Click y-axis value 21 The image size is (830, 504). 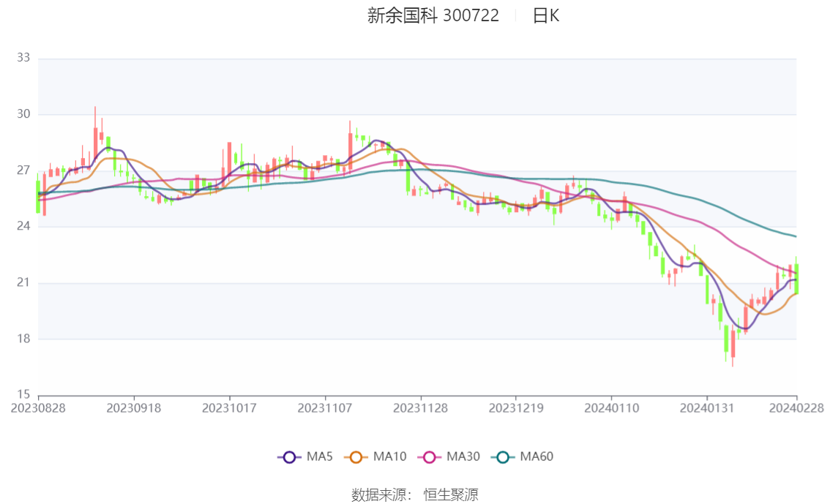(x=23, y=282)
